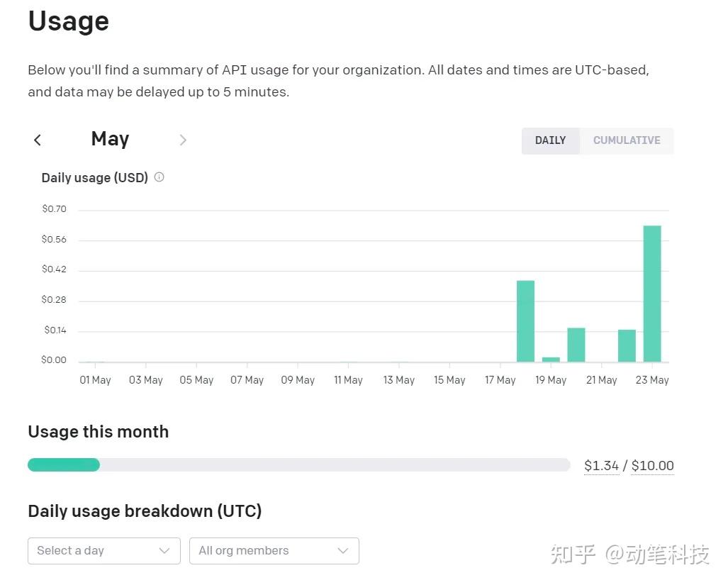Click the $10.00 usage limit
This screenshot has height=585, width=728.
(x=652, y=466)
